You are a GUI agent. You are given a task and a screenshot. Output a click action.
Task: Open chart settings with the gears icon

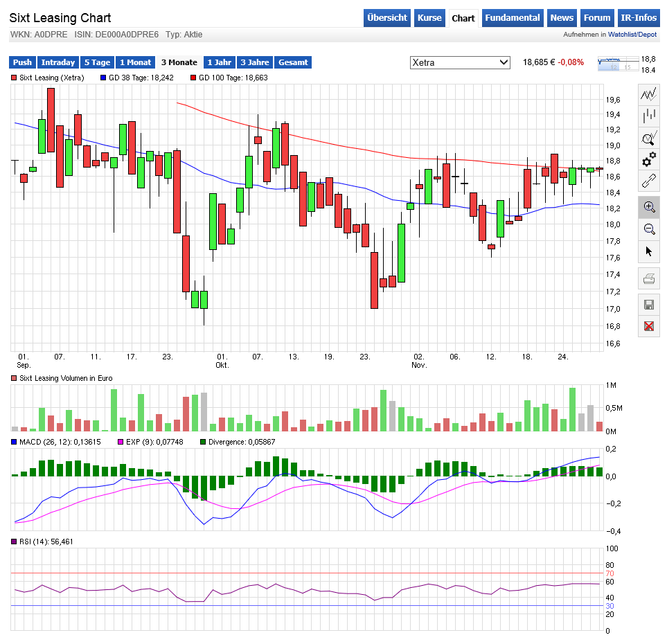coord(649,160)
